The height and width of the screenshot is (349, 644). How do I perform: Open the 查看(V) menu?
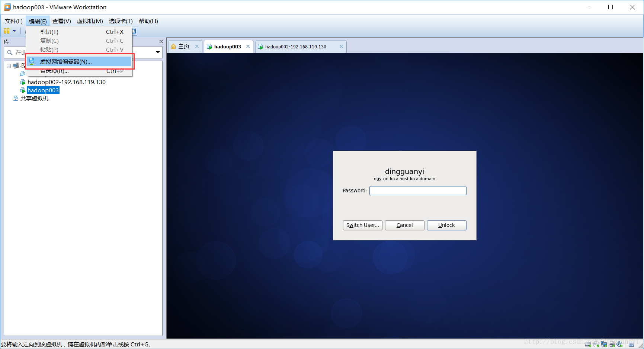[62, 21]
